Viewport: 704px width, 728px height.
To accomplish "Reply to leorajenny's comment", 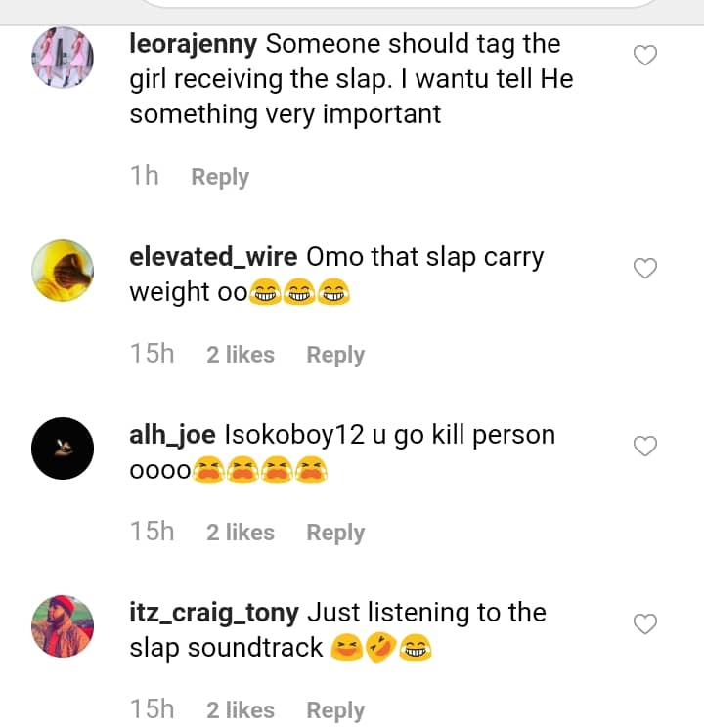I will click(x=220, y=177).
